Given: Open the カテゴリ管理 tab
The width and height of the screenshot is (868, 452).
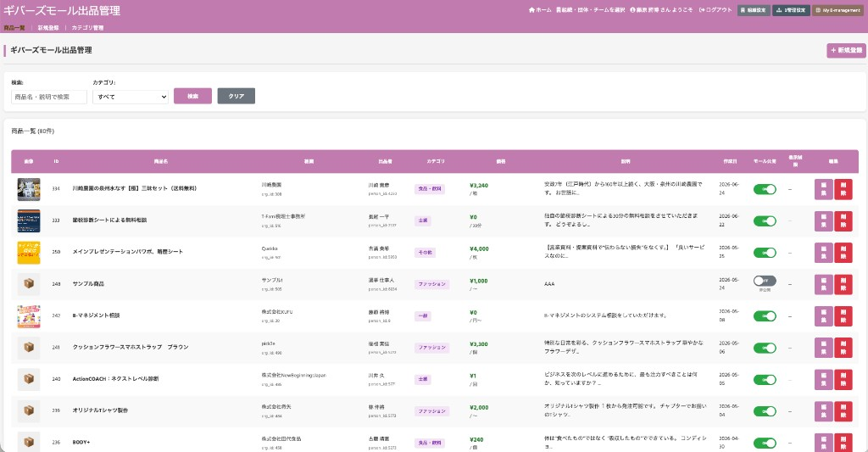Looking at the screenshot, I should point(87,28).
